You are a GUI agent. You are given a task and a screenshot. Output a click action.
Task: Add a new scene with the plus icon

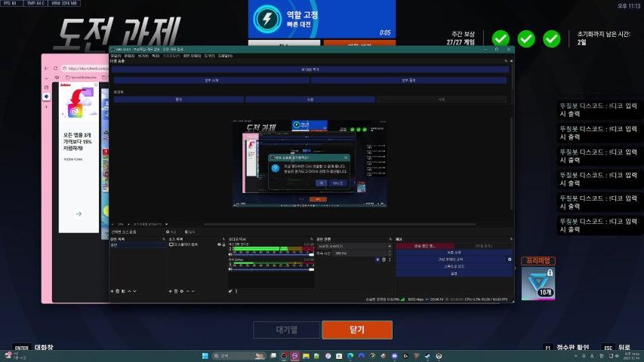pos(112,291)
